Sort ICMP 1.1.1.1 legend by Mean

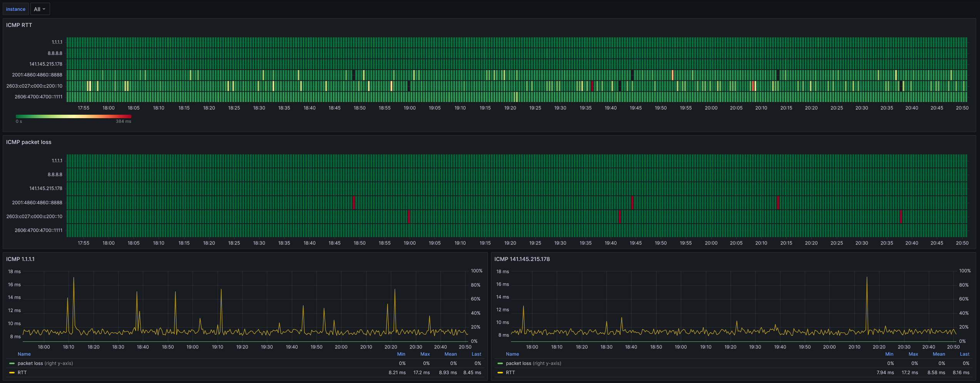pos(451,354)
